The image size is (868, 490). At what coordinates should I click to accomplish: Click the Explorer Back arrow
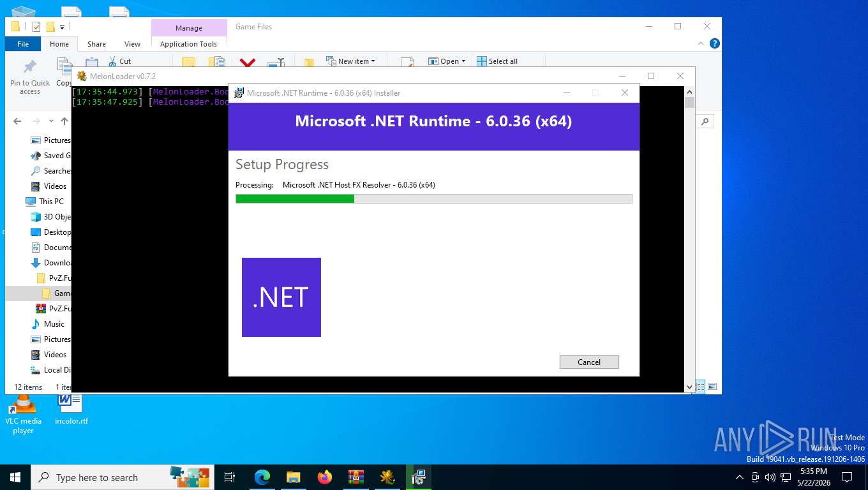click(17, 121)
